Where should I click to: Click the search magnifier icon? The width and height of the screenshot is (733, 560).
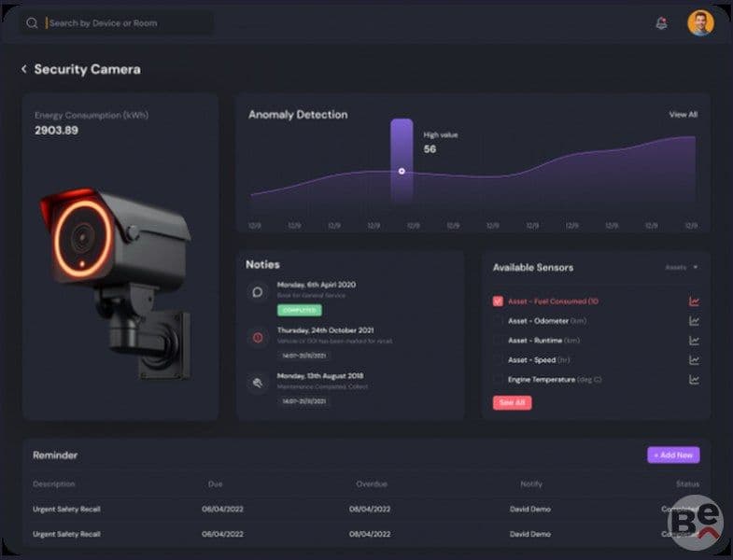point(32,23)
